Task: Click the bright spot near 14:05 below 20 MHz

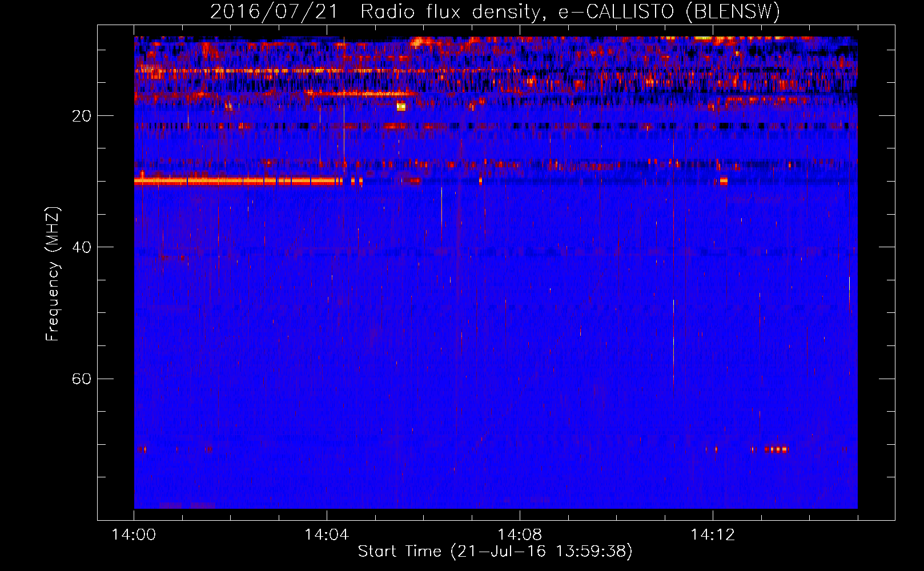Action: [x=401, y=106]
